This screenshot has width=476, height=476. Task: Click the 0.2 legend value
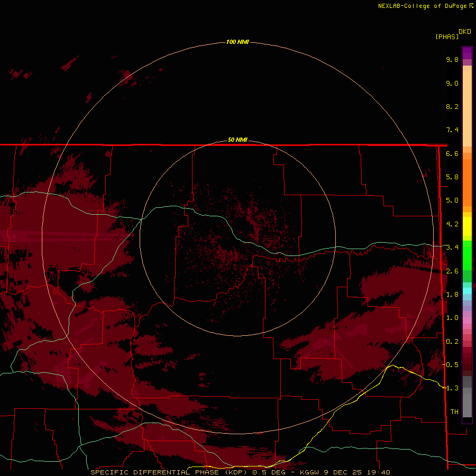tap(452, 341)
